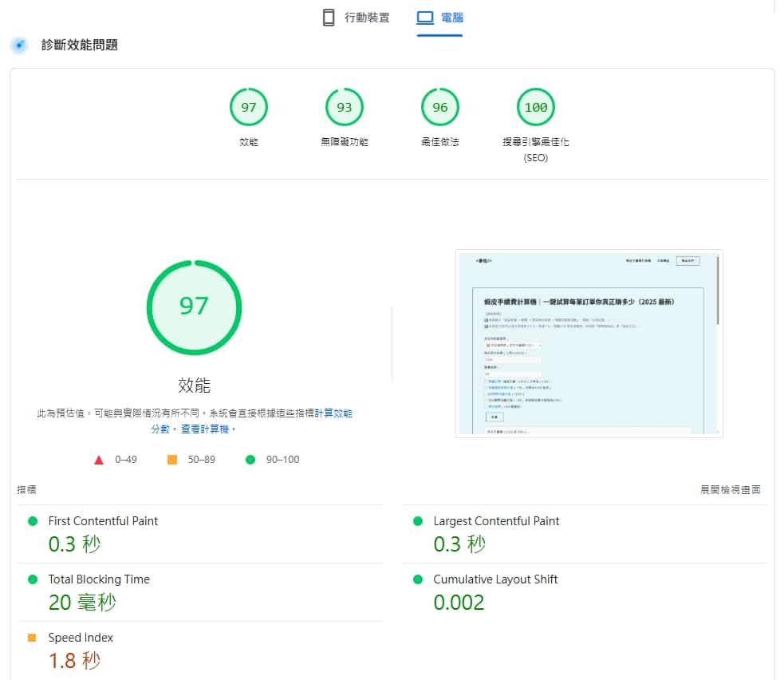Viewport: 784px width, 680px height.
Task: Click the Total Blocking Time metric label
Action: 99,579
